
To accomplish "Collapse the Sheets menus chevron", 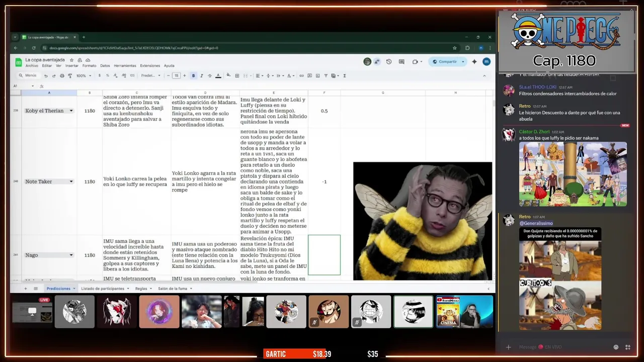I will 484,75.
